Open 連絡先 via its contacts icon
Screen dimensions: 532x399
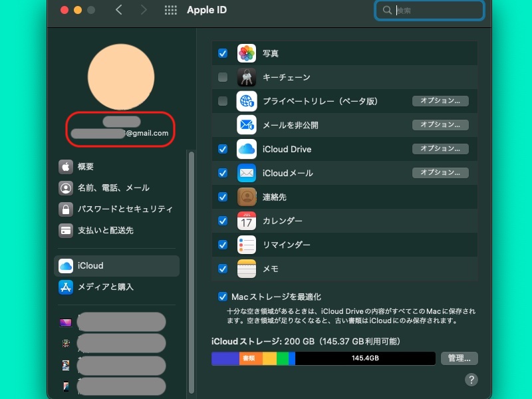[x=246, y=197]
